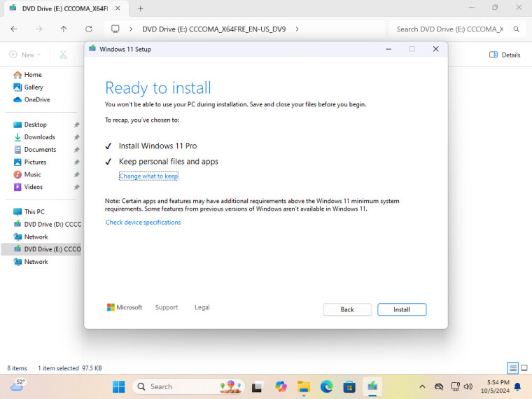Show hidden system tray icons

pyautogui.click(x=422, y=386)
